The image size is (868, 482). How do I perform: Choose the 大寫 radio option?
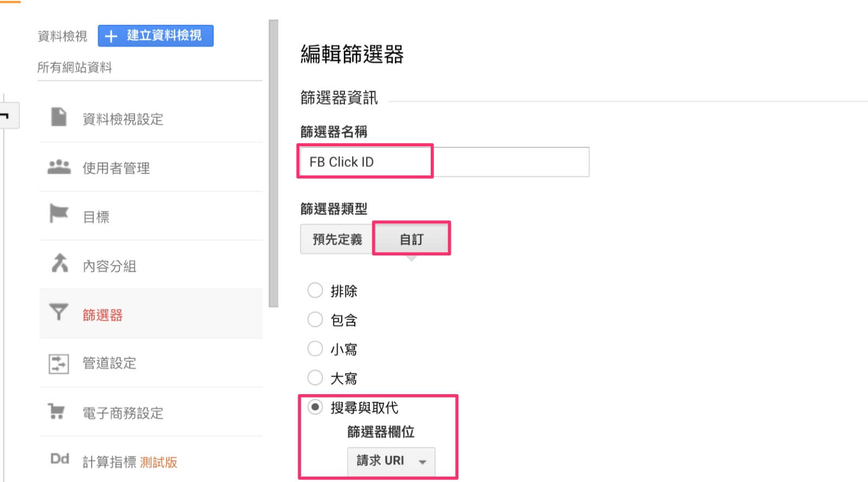[315, 377]
